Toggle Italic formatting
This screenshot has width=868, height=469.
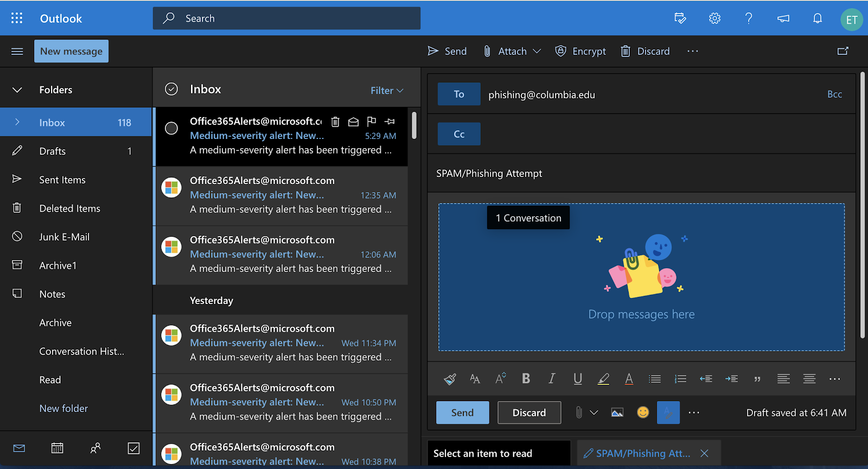coord(552,379)
